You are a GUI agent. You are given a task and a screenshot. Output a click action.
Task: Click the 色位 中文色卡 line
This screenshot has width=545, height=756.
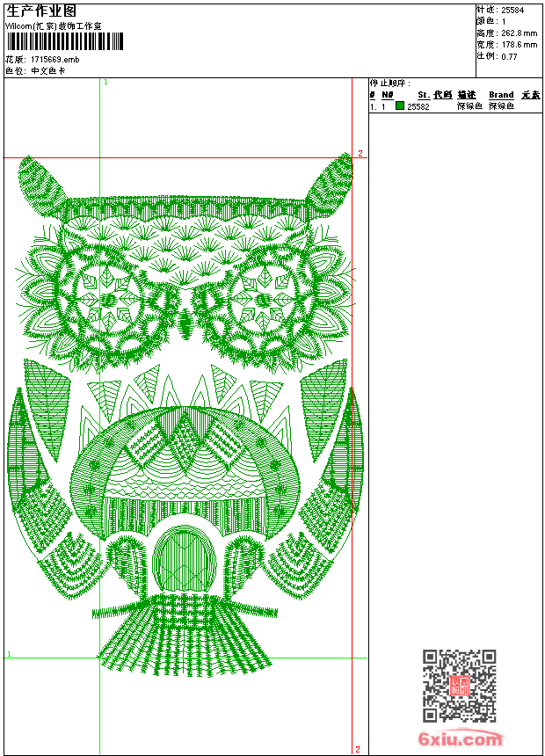[x=35, y=71]
